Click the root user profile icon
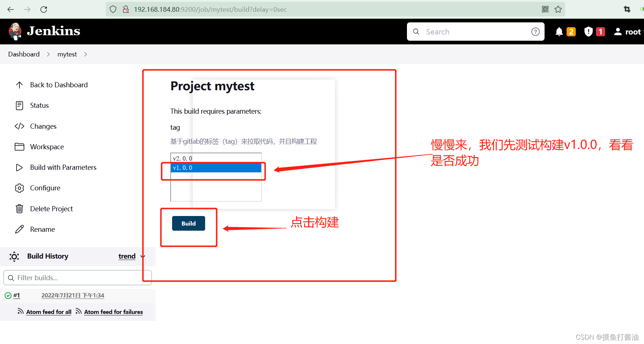The width and height of the screenshot is (644, 344). (618, 32)
